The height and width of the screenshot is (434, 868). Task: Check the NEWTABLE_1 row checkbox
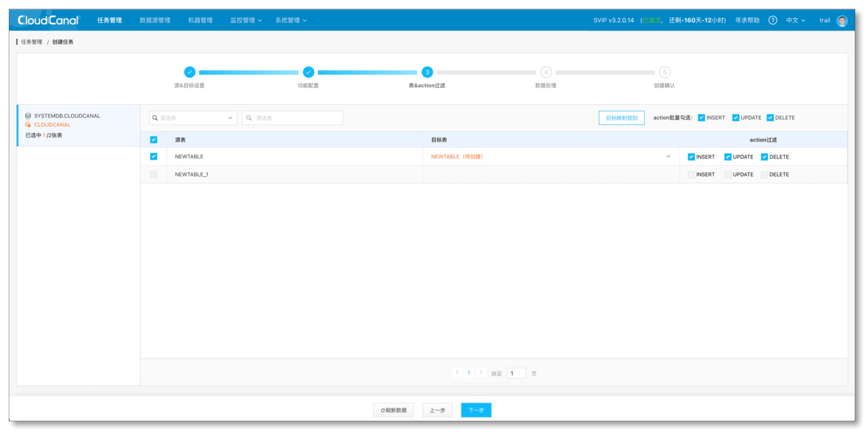(153, 174)
